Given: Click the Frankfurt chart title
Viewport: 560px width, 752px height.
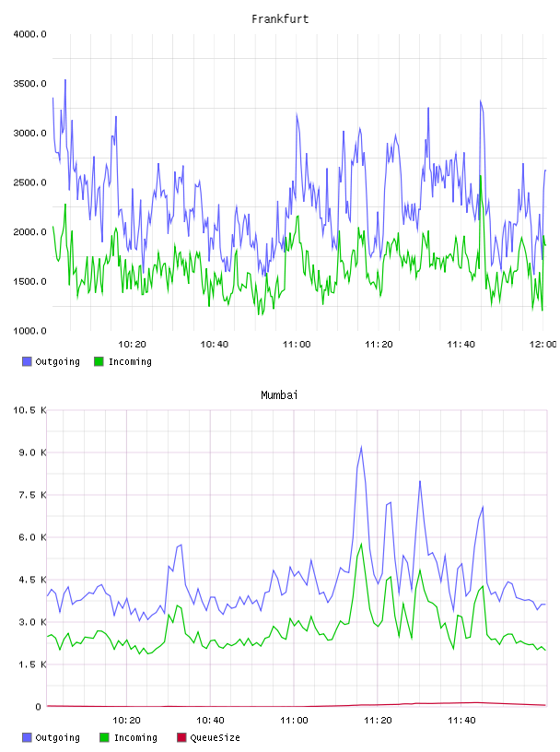Looking at the screenshot, I should click(280, 19).
